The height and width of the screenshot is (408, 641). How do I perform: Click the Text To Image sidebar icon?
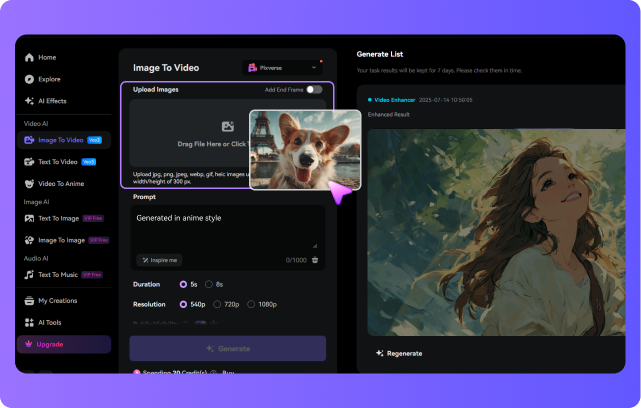[x=29, y=218]
